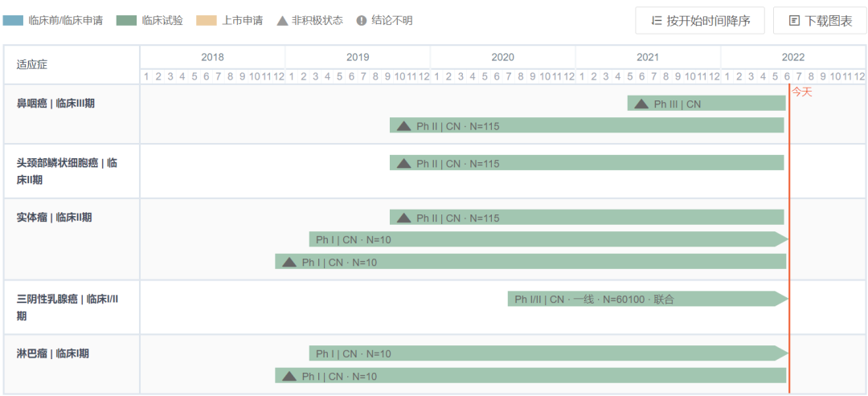Click the 今天 today marker label

coord(802,92)
